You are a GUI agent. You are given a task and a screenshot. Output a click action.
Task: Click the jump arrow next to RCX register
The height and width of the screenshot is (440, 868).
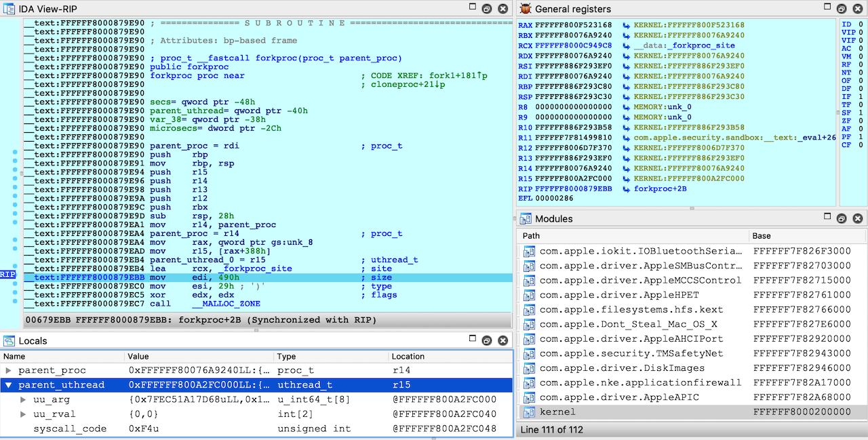pyautogui.click(x=626, y=45)
